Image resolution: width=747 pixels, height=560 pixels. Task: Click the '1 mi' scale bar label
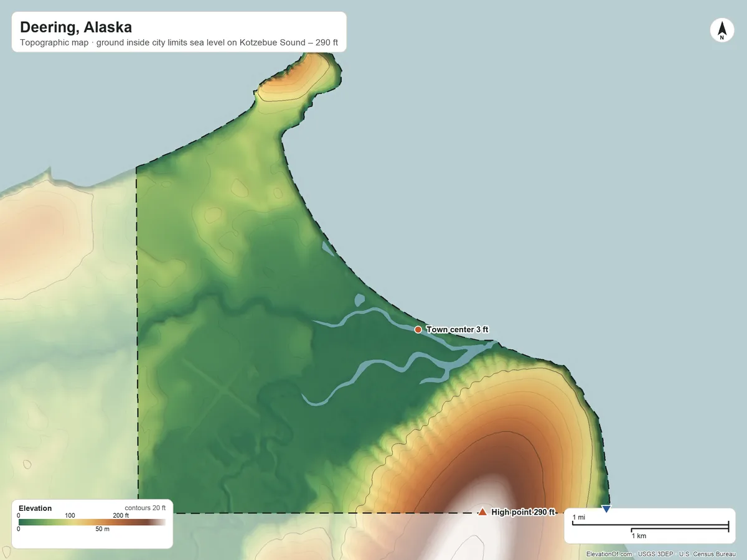coord(579,517)
